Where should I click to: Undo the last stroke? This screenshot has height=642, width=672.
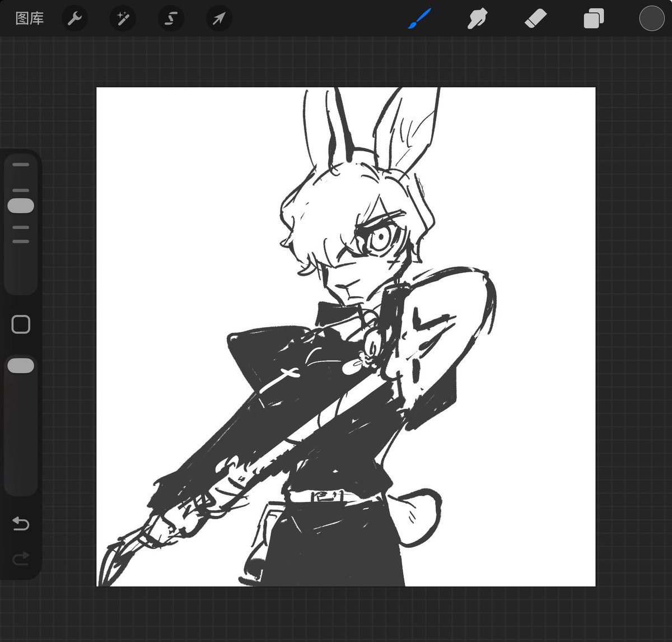point(21,524)
